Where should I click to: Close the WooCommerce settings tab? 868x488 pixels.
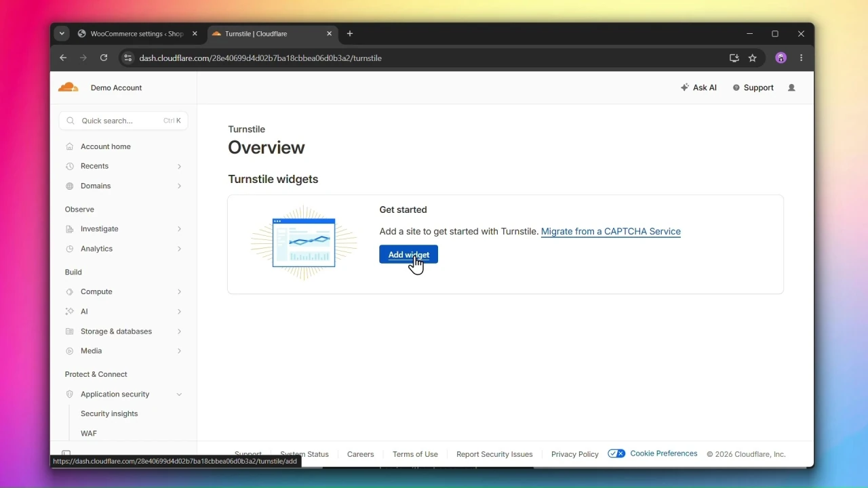pyautogui.click(x=195, y=33)
